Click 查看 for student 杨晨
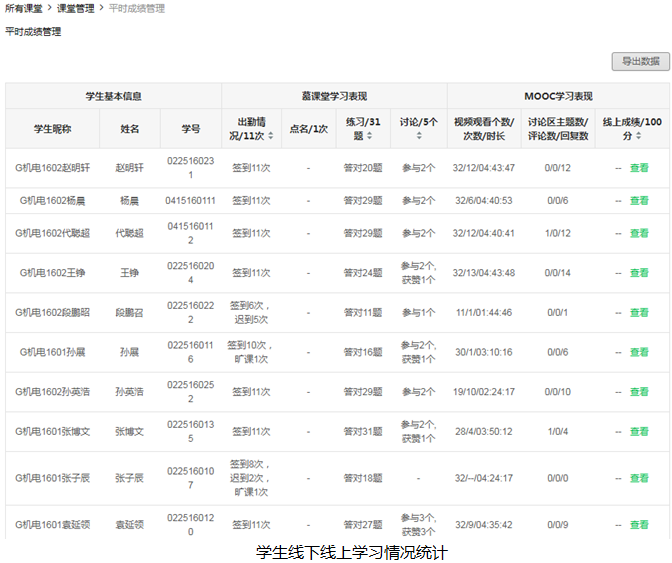 639,201
